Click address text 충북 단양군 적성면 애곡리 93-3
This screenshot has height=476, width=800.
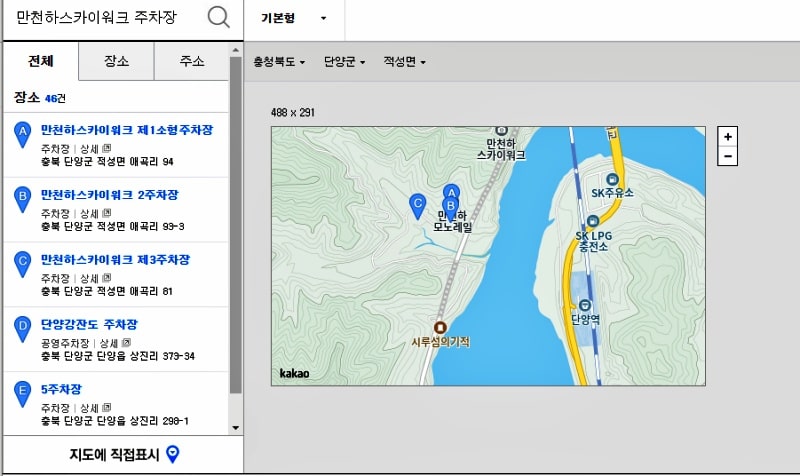(113, 227)
